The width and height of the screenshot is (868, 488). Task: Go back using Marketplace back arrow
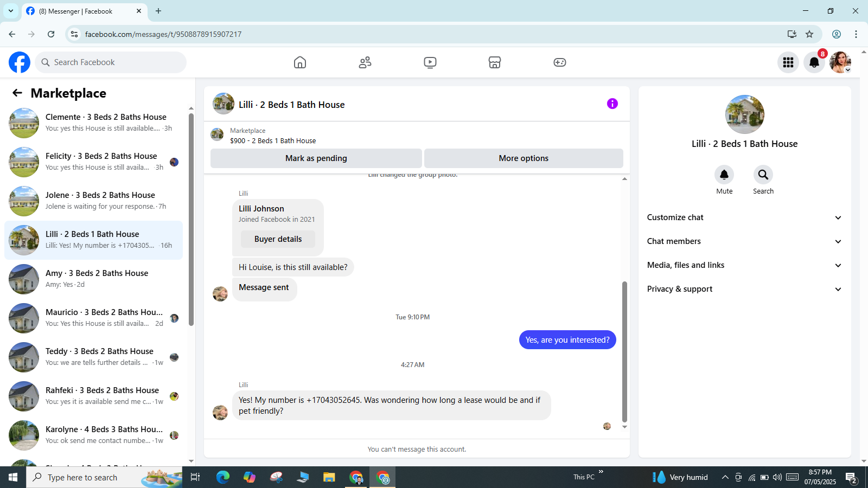17,93
